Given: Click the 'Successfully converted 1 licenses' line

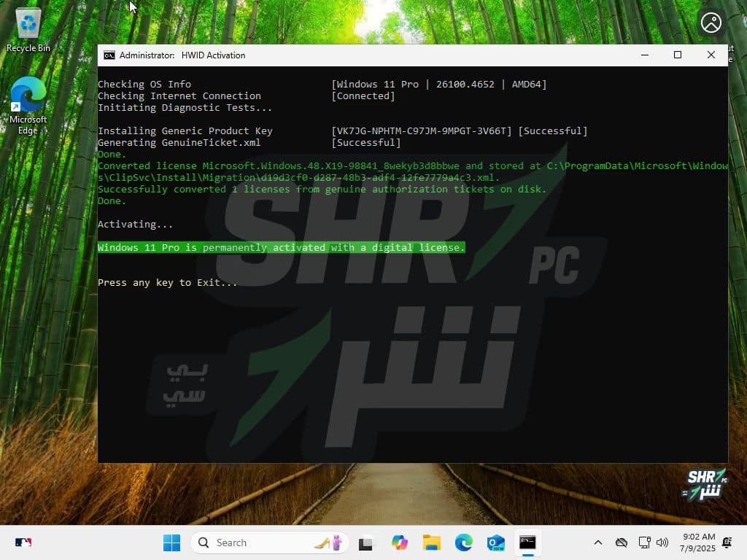Looking at the screenshot, I should 322,189.
